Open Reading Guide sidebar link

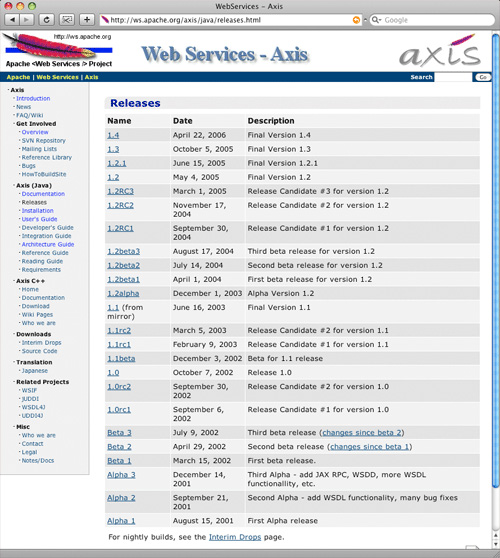(x=42, y=261)
